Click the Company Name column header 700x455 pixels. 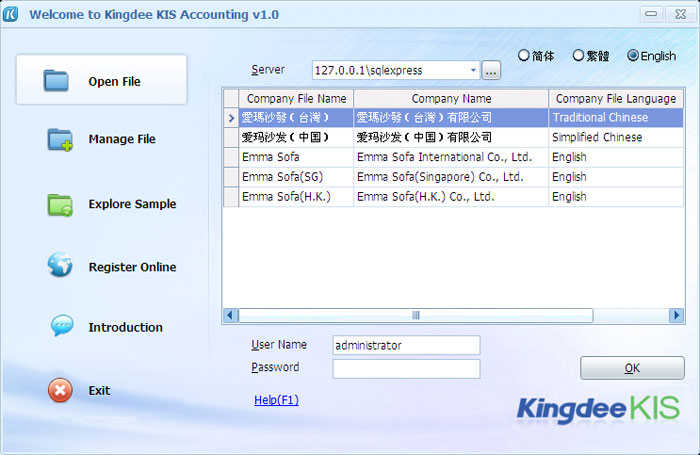tap(451, 99)
